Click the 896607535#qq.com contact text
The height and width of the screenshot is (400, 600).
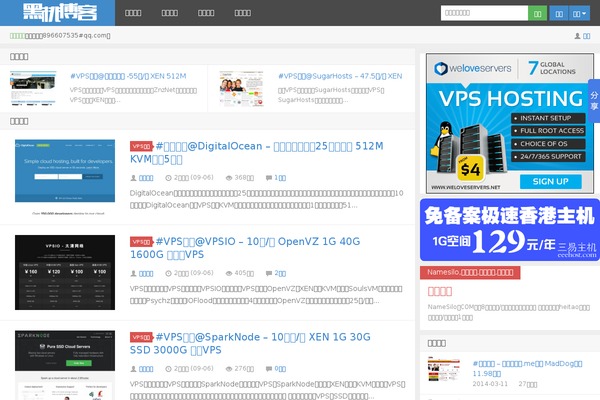coord(77,36)
